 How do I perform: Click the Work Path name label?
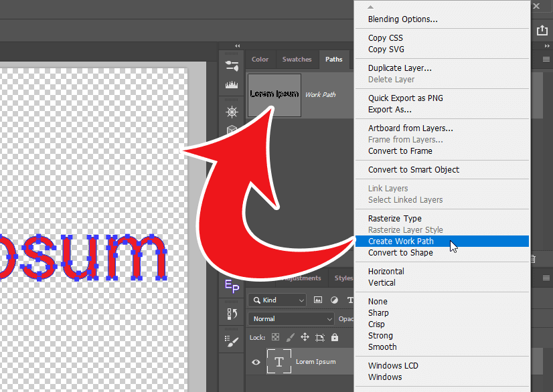(320, 95)
